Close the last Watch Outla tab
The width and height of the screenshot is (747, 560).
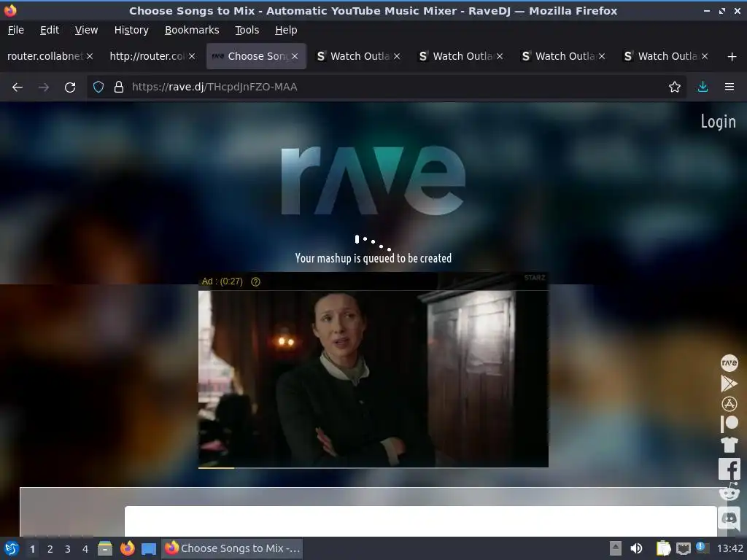tap(705, 56)
